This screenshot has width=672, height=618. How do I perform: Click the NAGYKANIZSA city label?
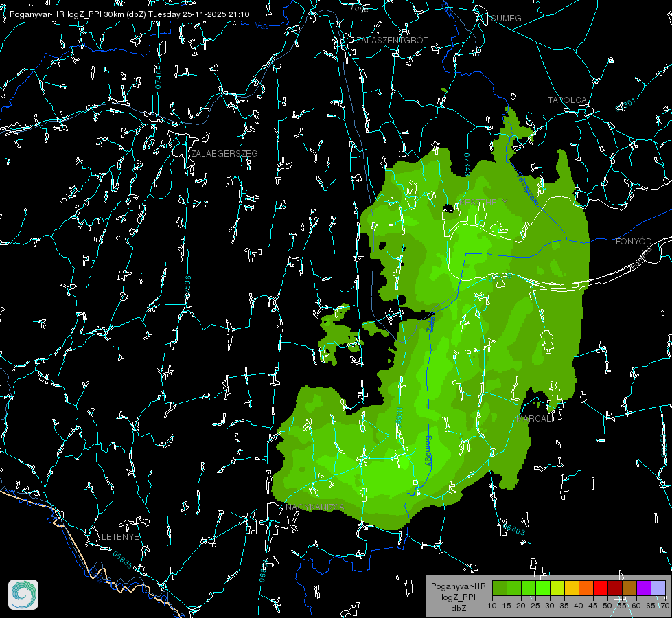point(315,507)
